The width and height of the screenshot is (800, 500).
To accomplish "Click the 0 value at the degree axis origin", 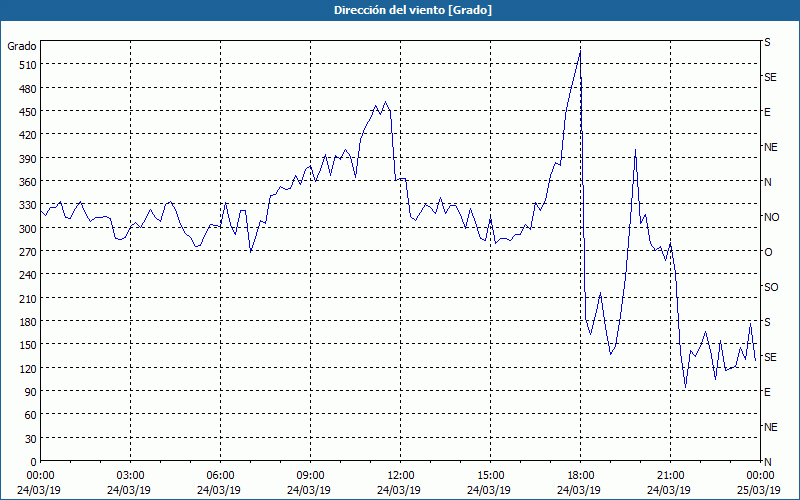I will pyautogui.click(x=34, y=462).
